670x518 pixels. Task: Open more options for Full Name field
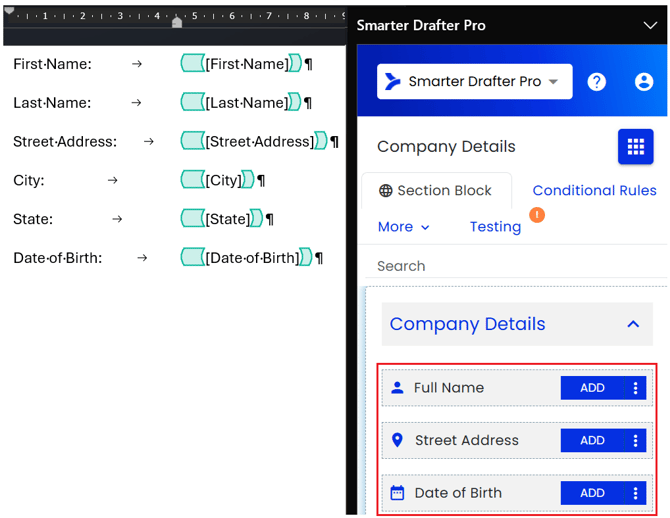pyautogui.click(x=635, y=388)
